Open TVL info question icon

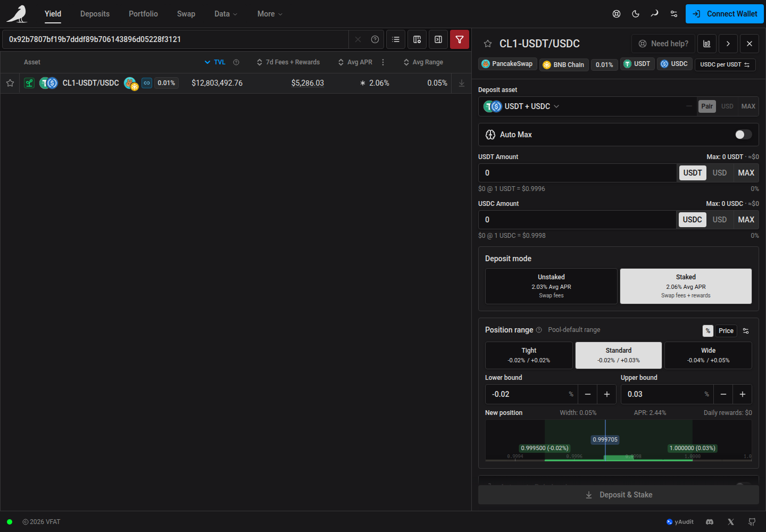(x=236, y=62)
